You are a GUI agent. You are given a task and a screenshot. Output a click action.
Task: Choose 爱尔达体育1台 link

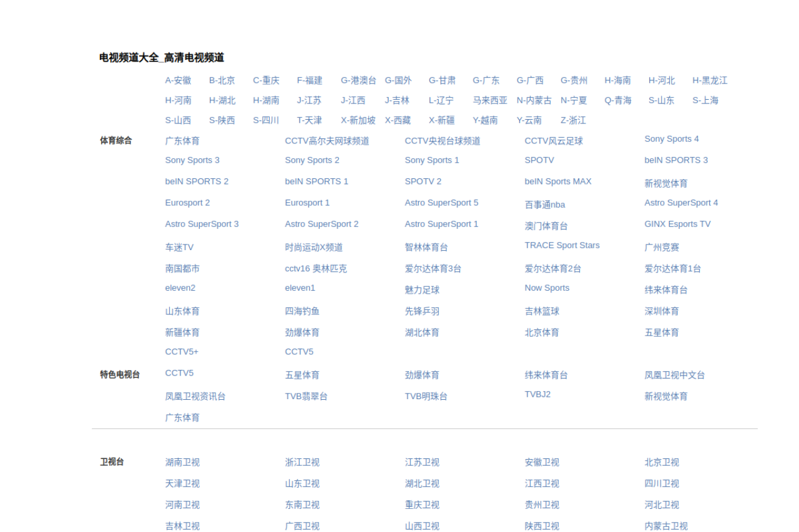[673, 269]
